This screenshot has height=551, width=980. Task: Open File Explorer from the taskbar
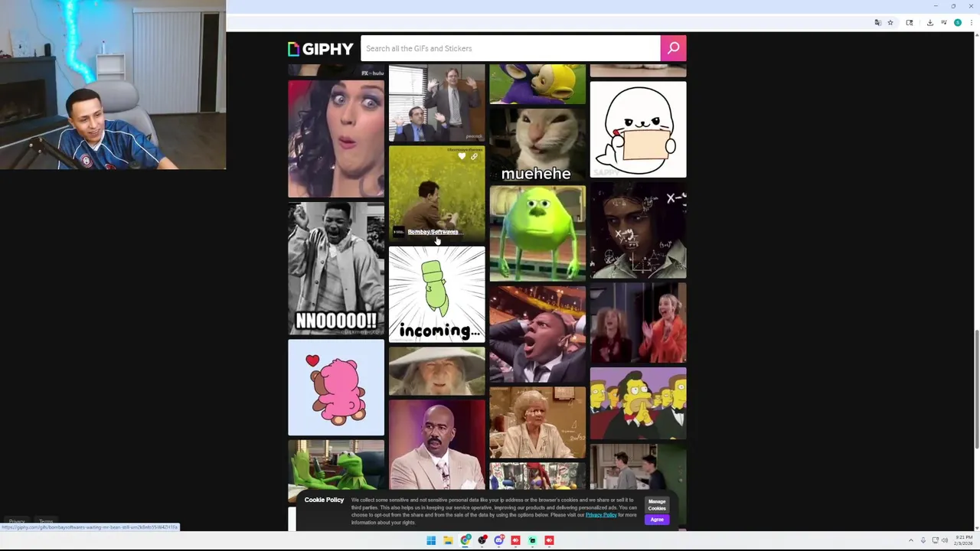[x=448, y=540]
